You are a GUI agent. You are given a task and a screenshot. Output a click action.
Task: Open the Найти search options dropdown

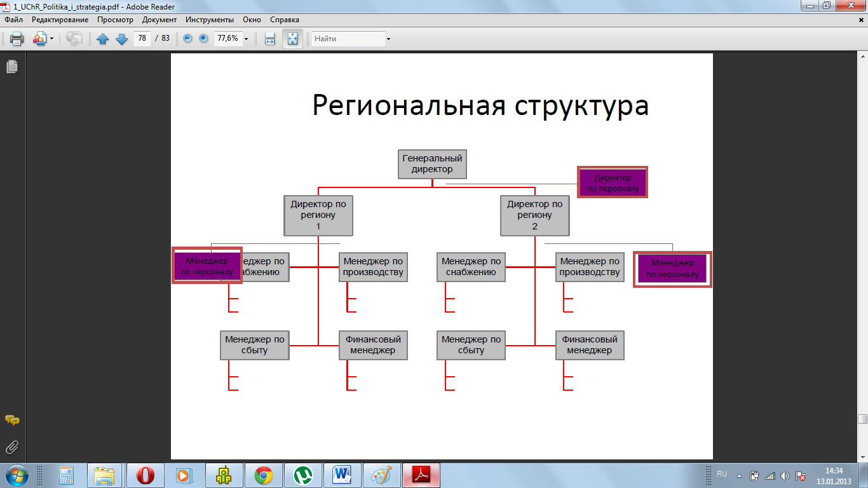coord(388,39)
